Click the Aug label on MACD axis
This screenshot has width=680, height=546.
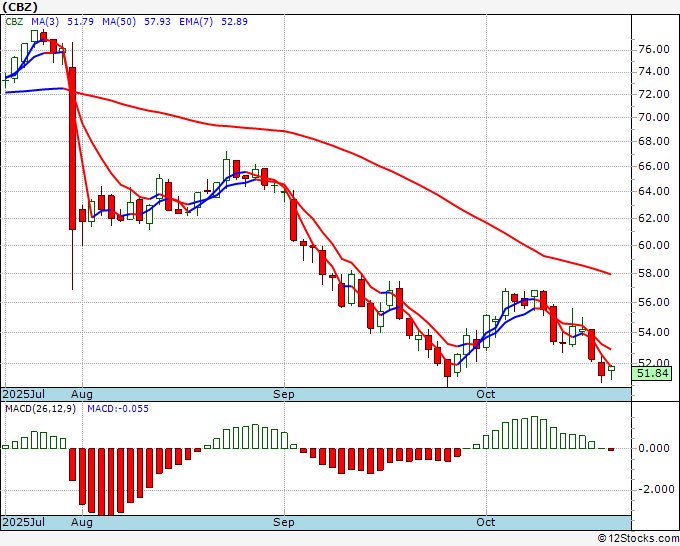point(82,522)
